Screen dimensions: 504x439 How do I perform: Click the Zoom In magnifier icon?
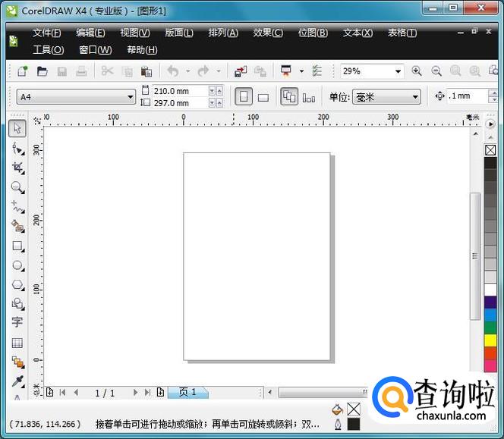[417, 71]
